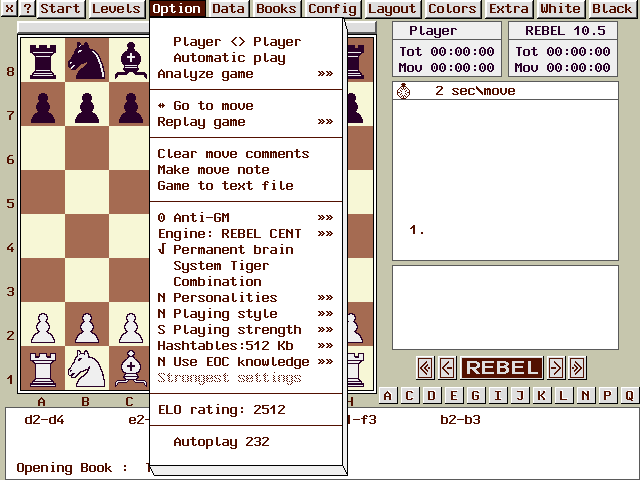Select the black rook on a8

[43, 60]
